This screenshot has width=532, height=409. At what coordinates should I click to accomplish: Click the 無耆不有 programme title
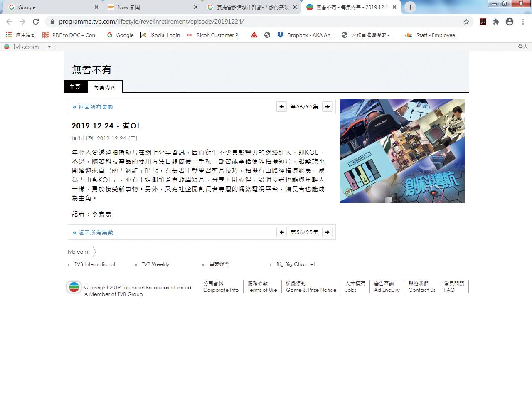91,70
